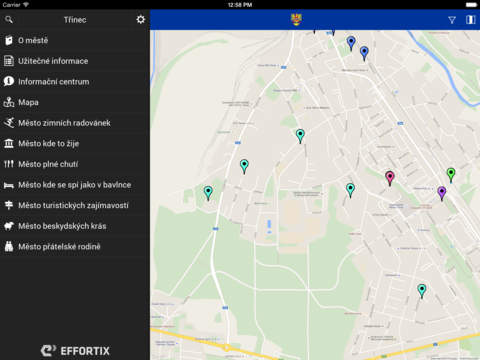Image resolution: width=480 pixels, height=360 pixels.
Task: Open the map filter funnel icon
Action: tap(452, 20)
